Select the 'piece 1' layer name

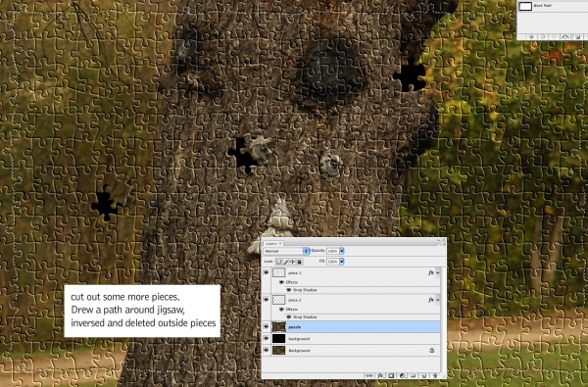[295, 273]
